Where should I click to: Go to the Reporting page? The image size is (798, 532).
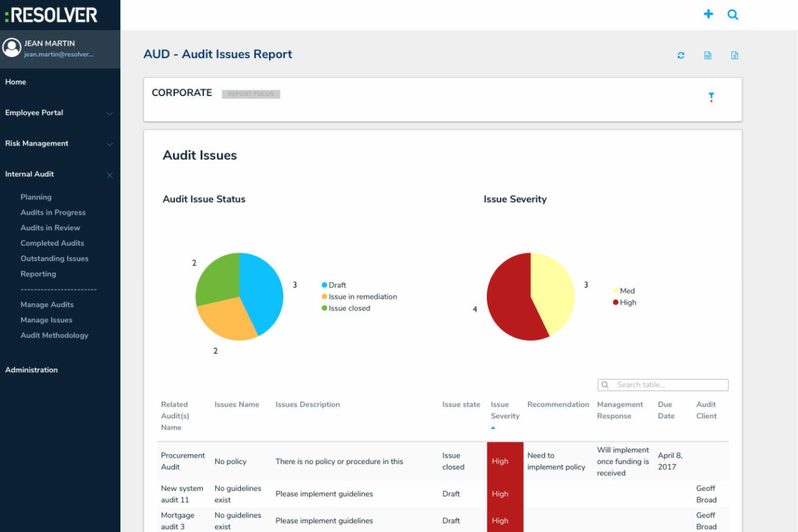coord(38,274)
